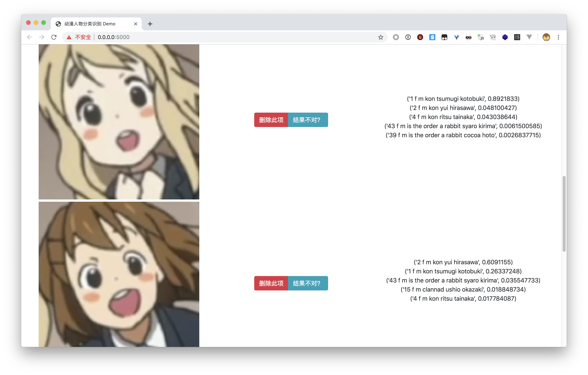Click the page's vertical scrollbar thumb
The width and height of the screenshot is (588, 375).
pos(564,213)
